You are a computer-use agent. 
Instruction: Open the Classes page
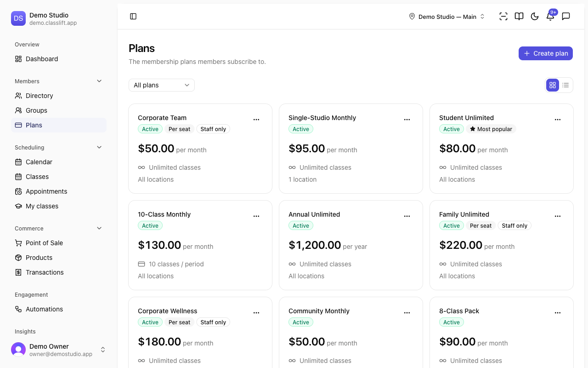[x=59, y=177]
